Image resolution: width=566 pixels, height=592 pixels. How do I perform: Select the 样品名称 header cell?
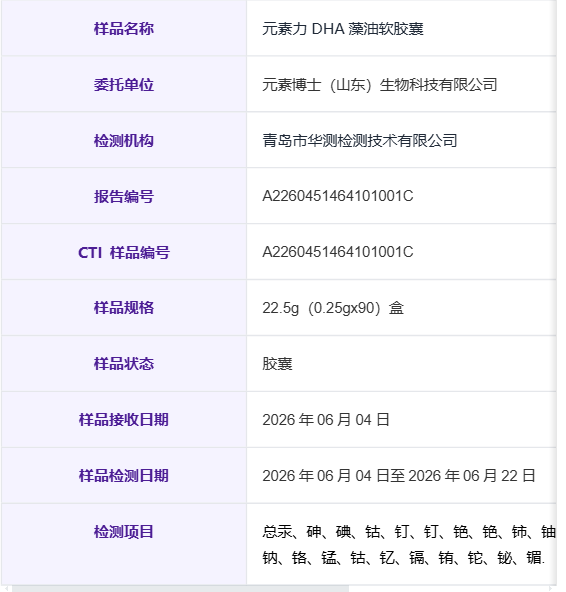124,28
